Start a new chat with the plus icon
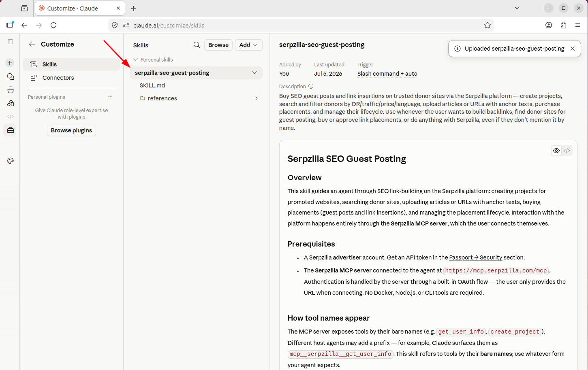588x370 pixels. 10,63
